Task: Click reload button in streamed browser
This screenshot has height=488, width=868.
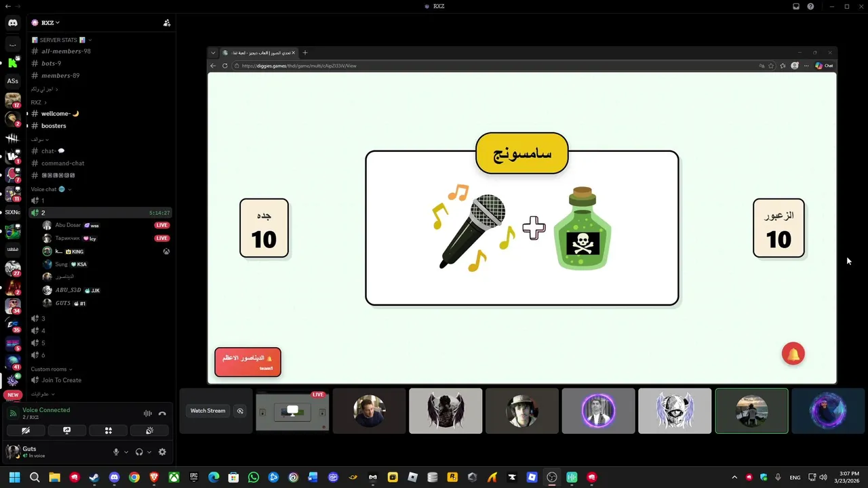Action: (224, 66)
